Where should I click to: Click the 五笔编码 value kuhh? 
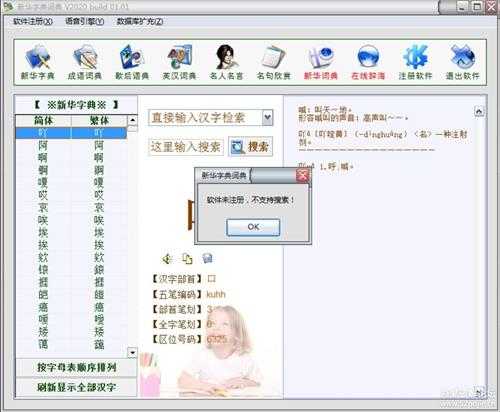[x=216, y=294]
